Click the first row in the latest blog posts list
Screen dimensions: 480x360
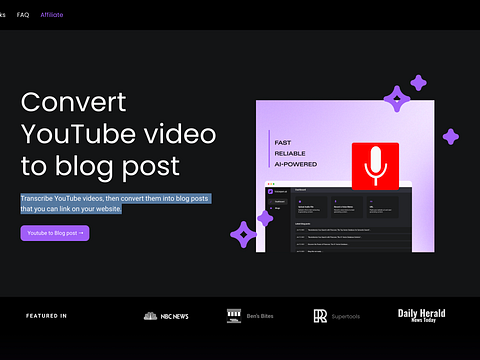(353, 230)
